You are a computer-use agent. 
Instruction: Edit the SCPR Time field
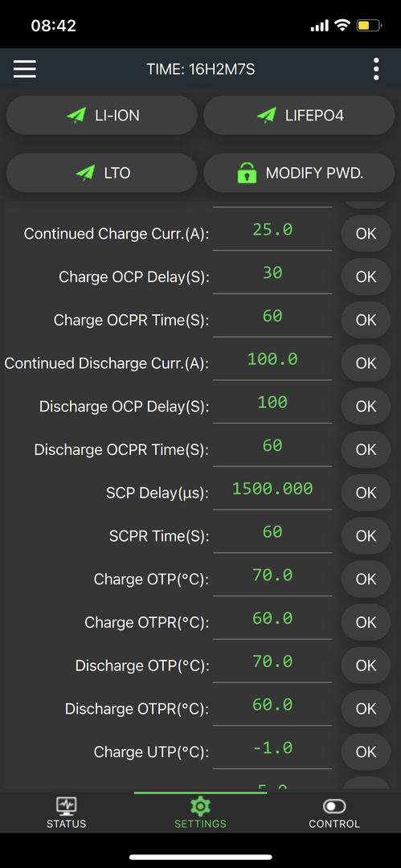click(272, 534)
